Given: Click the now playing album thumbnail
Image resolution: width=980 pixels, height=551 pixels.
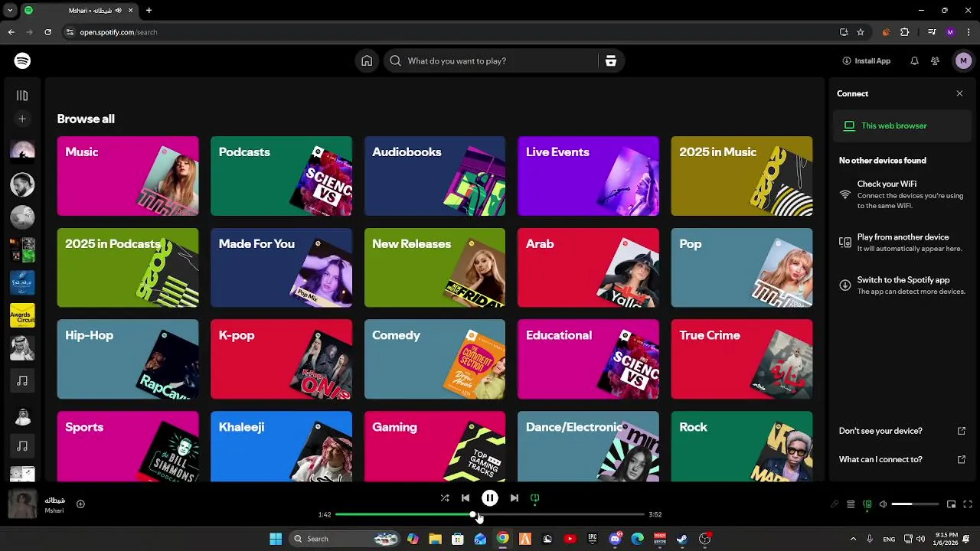Looking at the screenshot, I should 22,504.
